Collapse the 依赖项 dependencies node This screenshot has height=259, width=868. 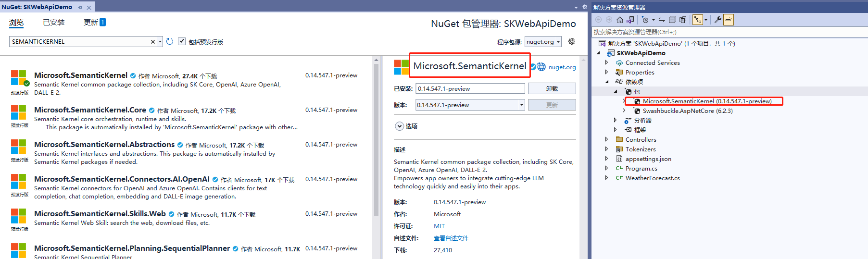[607, 82]
